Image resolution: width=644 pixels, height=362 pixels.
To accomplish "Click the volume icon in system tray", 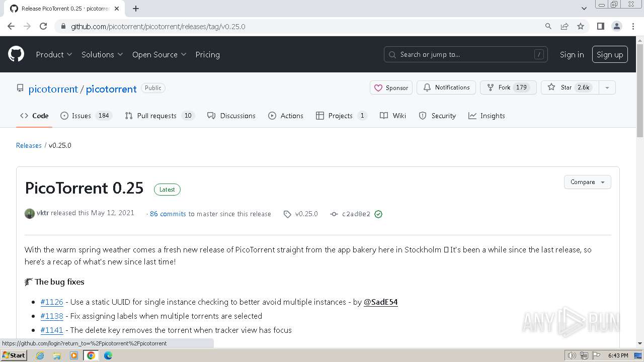I will coord(572,355).
